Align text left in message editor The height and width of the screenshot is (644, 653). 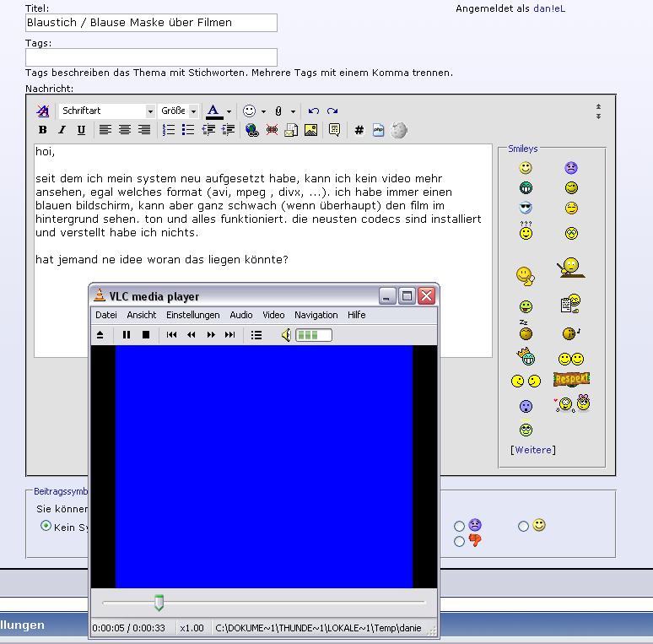pos(105,130)
